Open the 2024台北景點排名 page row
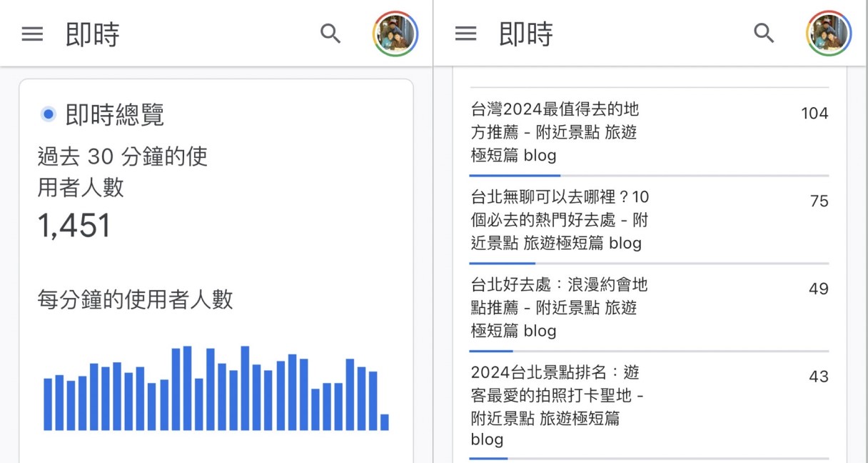Image resolution: width=868 pixels, height=463 pixels. point(557,405)
